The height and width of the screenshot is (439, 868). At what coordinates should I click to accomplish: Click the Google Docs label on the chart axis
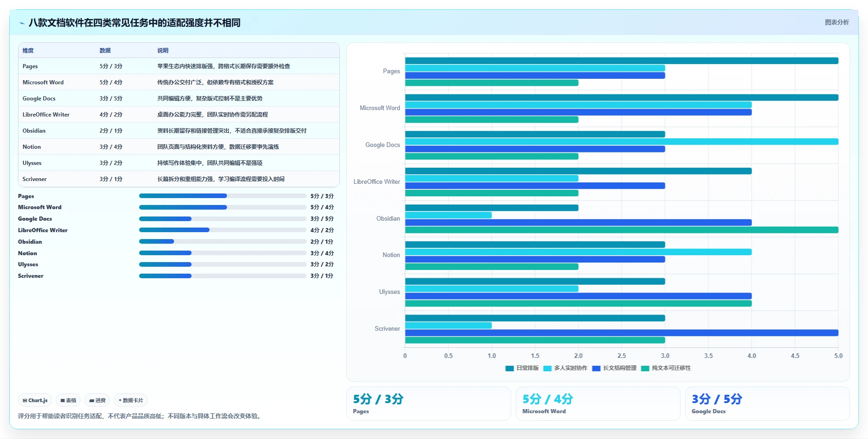tap(383, 145)
